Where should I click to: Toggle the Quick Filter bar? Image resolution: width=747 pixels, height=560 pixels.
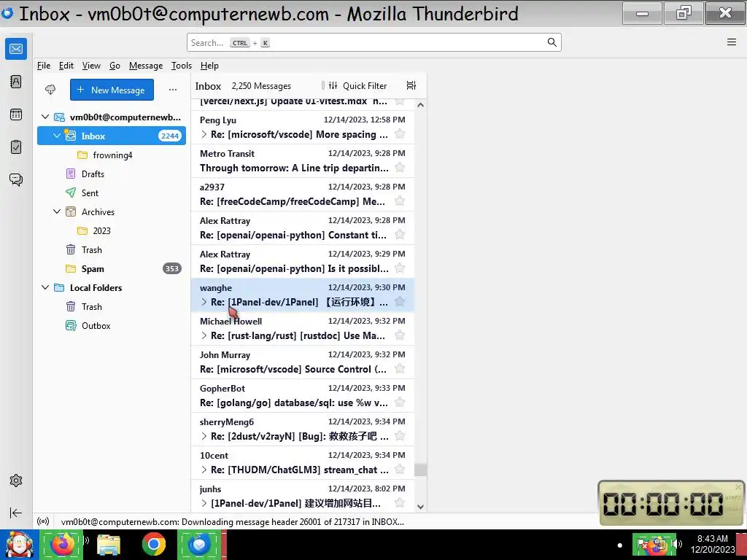pos(357,86)
